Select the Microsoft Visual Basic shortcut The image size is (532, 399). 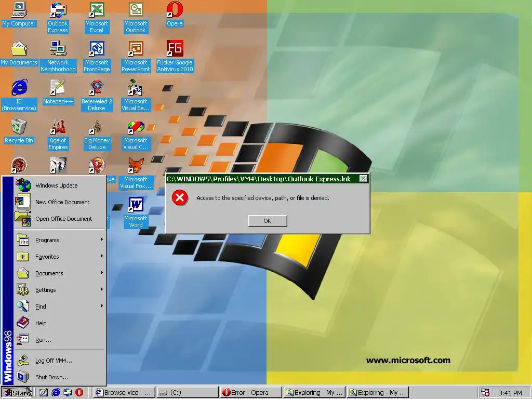[x=136, y=96]
